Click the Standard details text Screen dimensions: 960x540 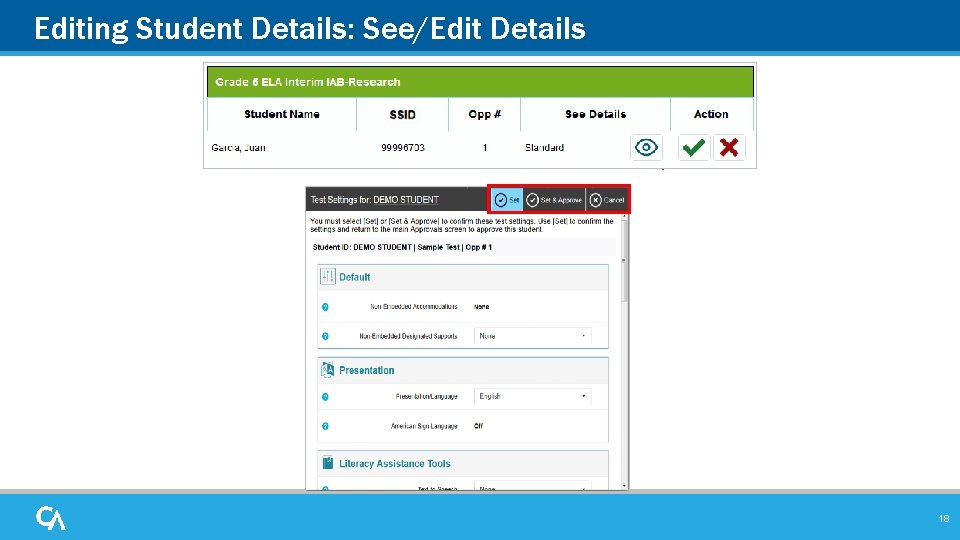pos(544,148)
